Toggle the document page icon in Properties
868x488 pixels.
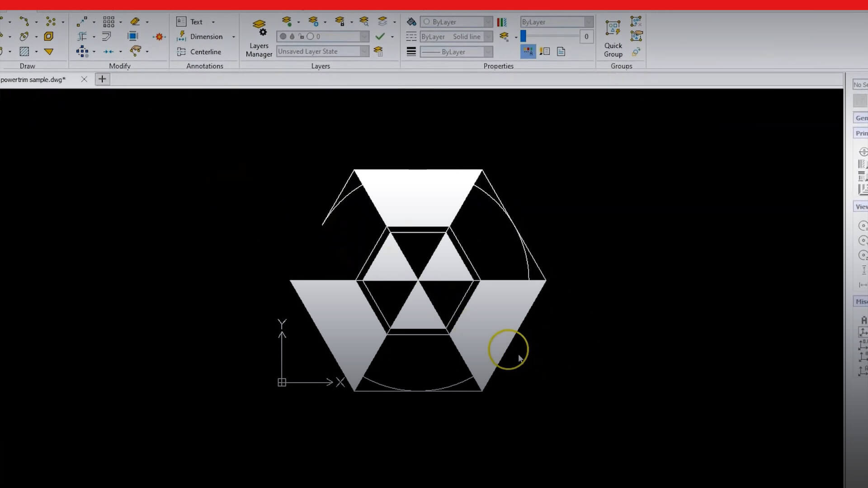click(561, 52)
